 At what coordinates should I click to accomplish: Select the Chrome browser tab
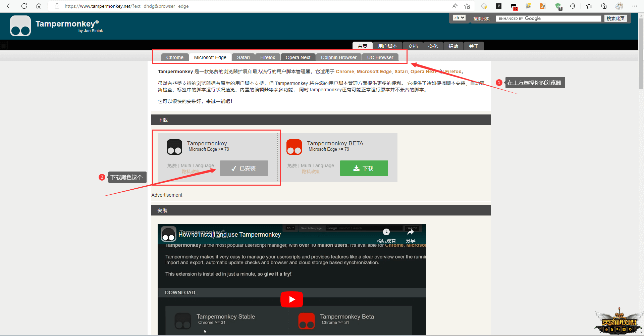pos(175,57)
